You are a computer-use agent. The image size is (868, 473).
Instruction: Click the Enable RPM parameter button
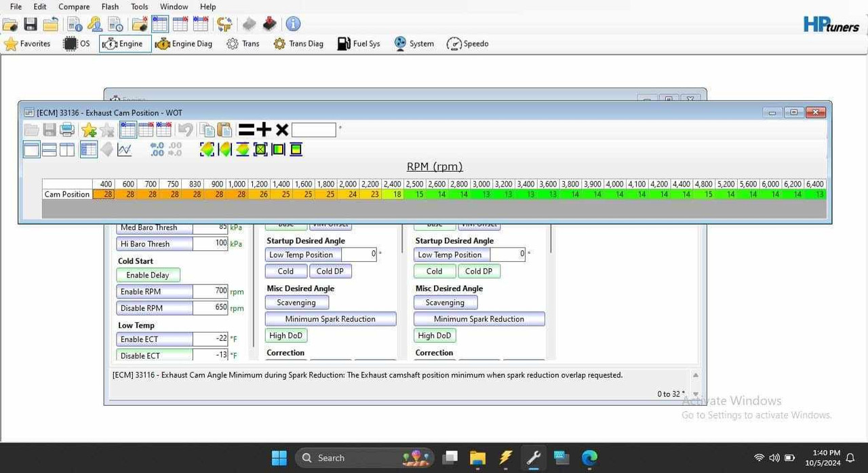click(x=155, y=291)
